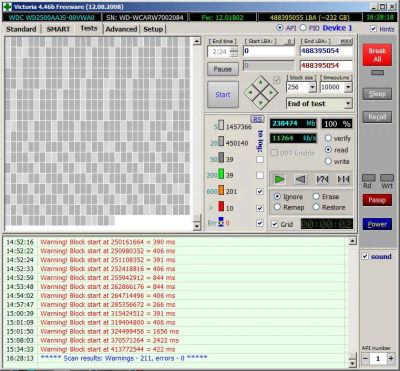Switch to the SMART tab
Screen dimensions: 400x371
click(58, 29)
